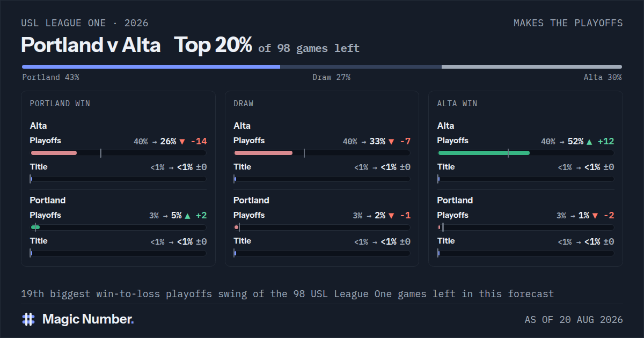644x338 pixels.
Task: Click the red down arrow beside -14
Action: pyautogui.click(x=182, y=142)
